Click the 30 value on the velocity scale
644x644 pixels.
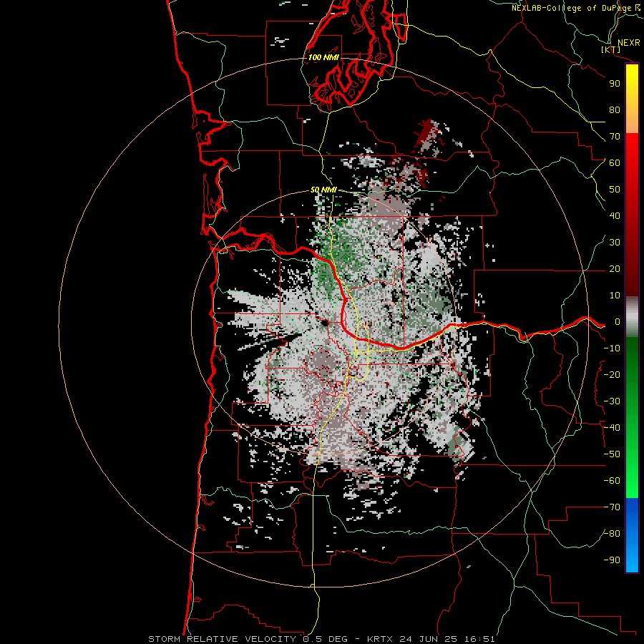[x=615, y=243]
